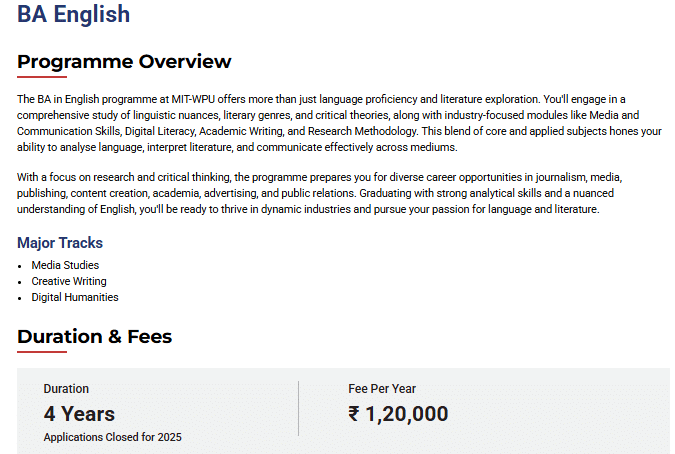This screenshot has width=675, height=454.
Task: Click the red underline below Duration & Fees
Action: tap(42, 352)
